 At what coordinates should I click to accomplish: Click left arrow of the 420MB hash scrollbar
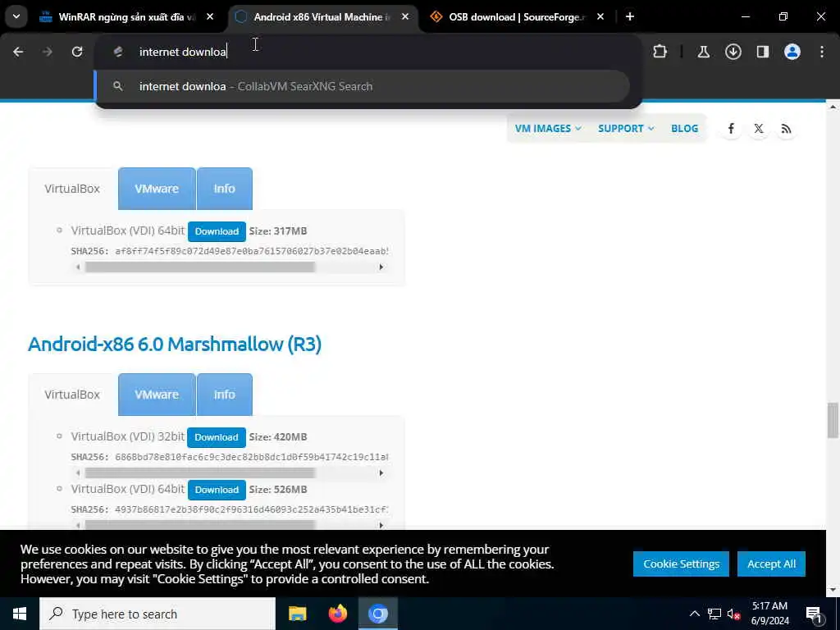pos(78,473)
